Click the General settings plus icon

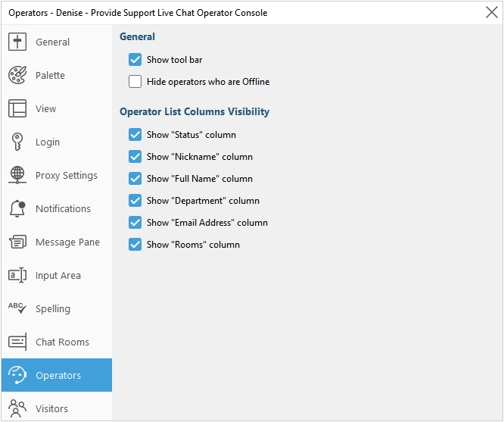(17, 42)
